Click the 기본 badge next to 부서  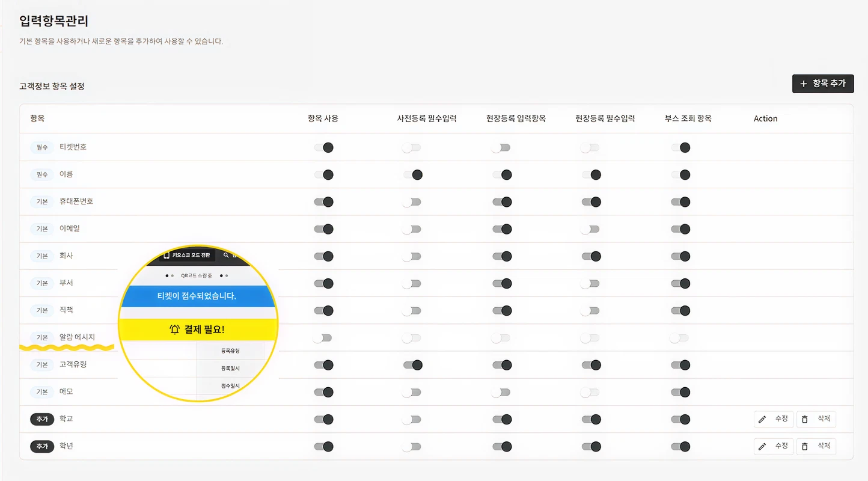pos(41,283)
